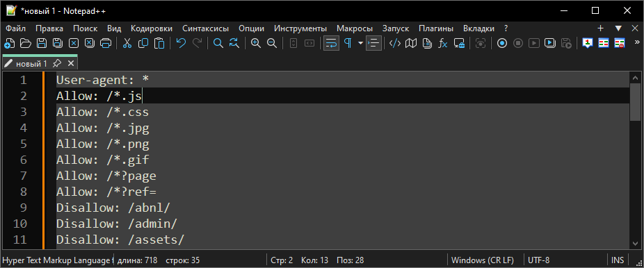Undo the last edit
This screenshot has height=268, width=644.
(x=181, y=43)
